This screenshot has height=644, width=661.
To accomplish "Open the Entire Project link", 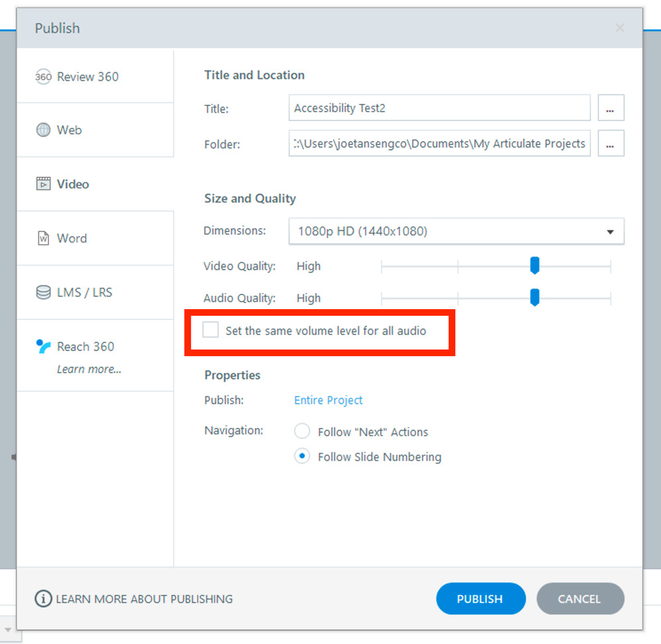I will (x=329, y=400).
